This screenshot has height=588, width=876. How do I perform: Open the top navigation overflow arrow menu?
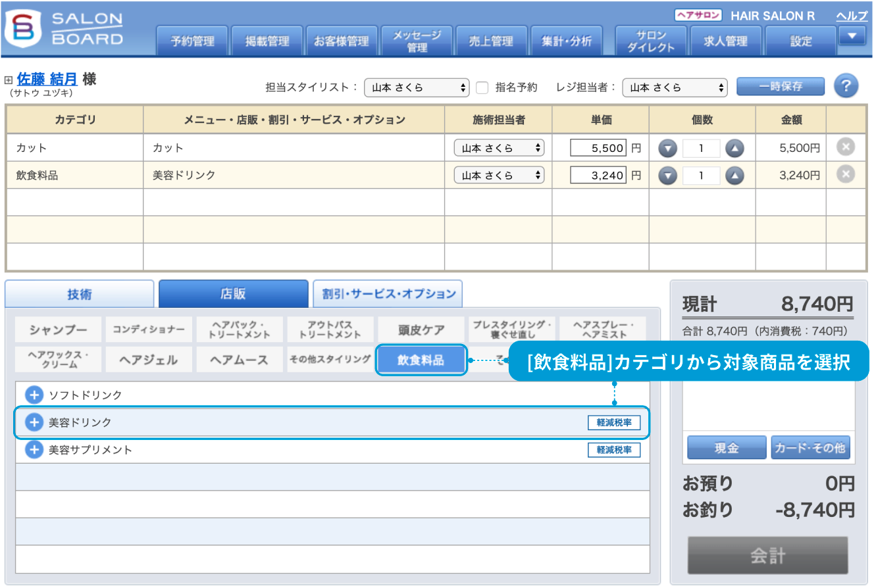pyautogui.click(x=852, y=37)
